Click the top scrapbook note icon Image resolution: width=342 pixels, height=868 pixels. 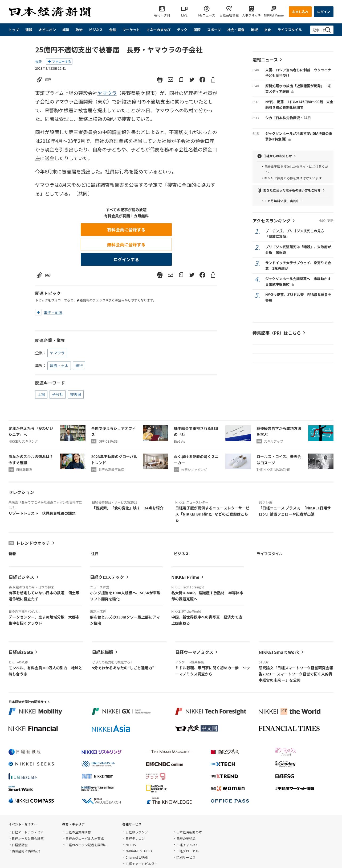pos(181,80)
